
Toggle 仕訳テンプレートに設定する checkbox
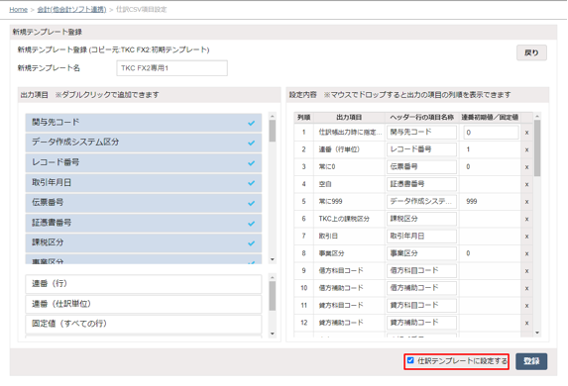coord(410,360)
